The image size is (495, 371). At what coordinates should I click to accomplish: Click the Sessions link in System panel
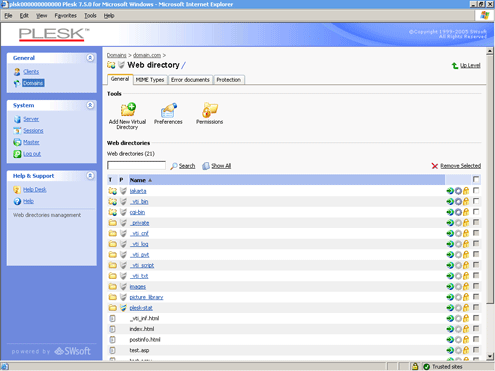(33, 131)
